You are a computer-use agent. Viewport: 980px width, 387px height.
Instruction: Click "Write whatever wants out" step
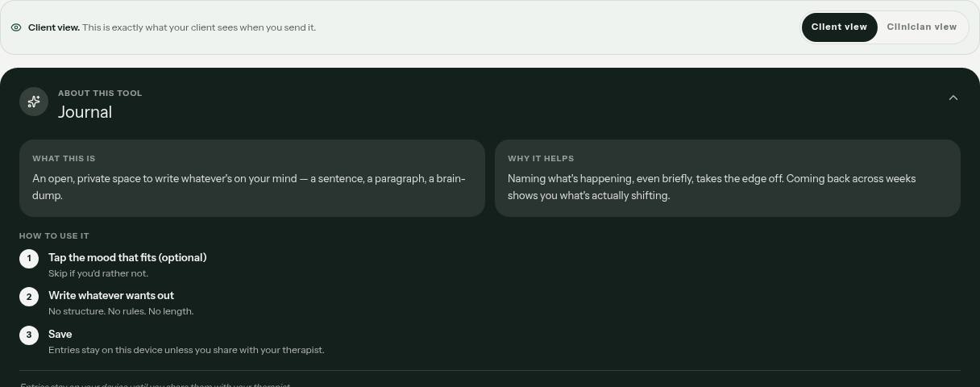(111, 295)
